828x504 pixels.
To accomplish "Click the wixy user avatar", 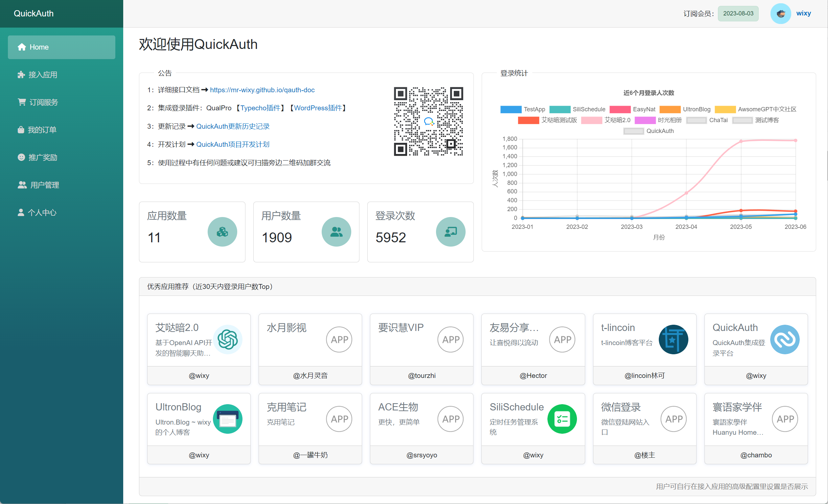I will pyautogui.click(x=780, y=13).
